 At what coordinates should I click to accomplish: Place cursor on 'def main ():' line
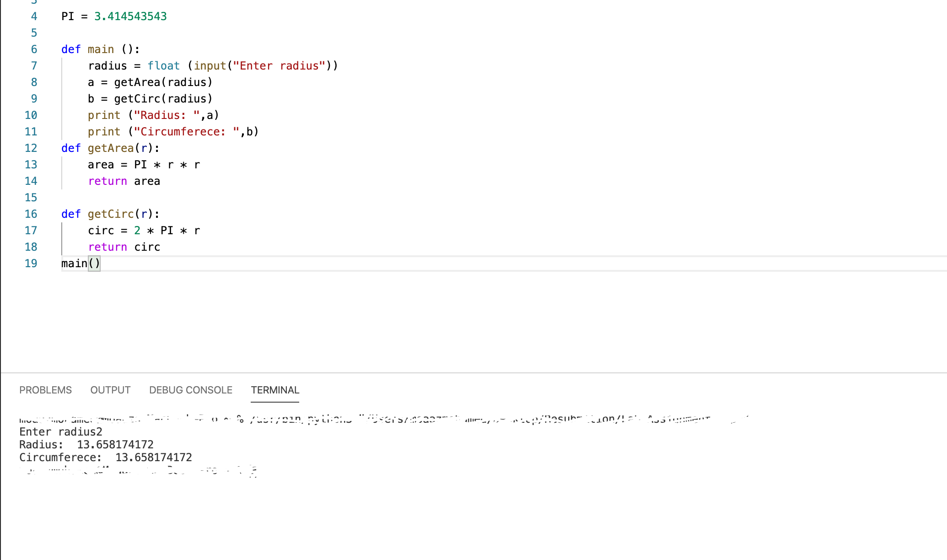(101, 49)
